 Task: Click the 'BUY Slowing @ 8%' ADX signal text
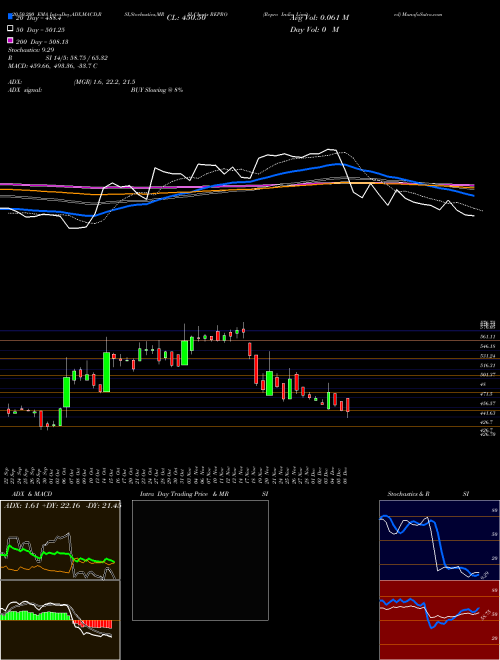coord(157,90)
